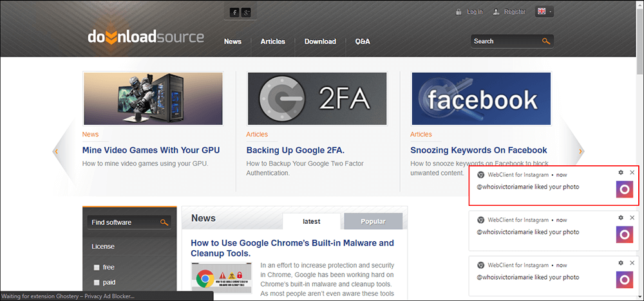The image size is (644, 301).
Task: Click the magnifier icon in header Search
Action: coord(546,41)
